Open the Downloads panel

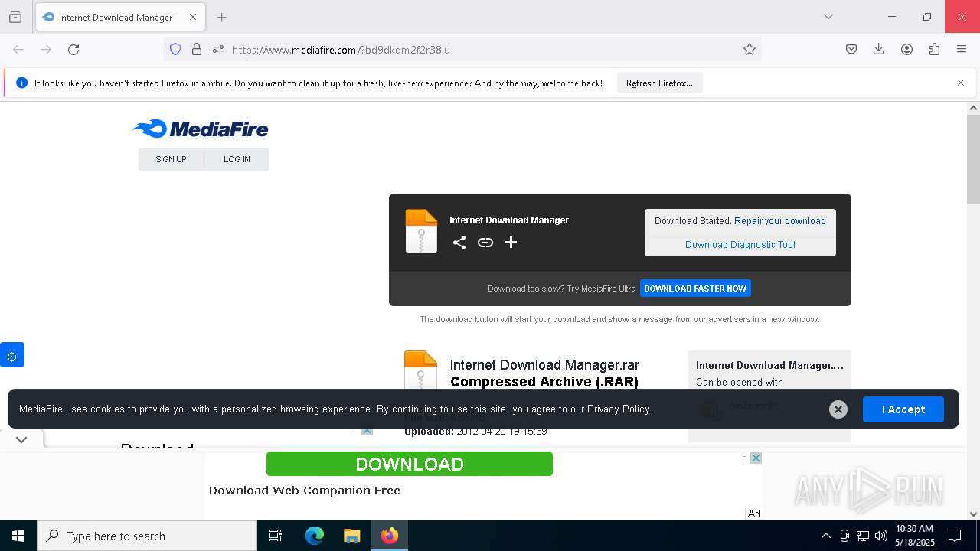point(879,49)
